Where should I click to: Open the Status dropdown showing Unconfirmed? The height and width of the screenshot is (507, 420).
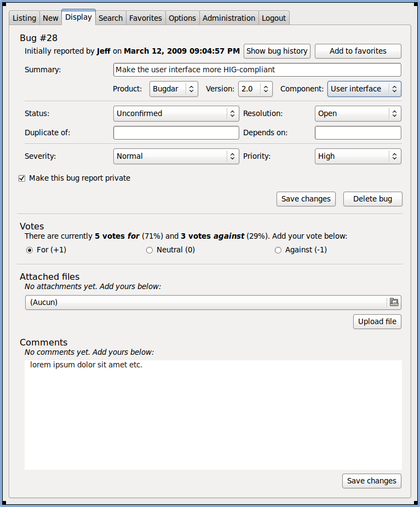(x=176, y=114)
